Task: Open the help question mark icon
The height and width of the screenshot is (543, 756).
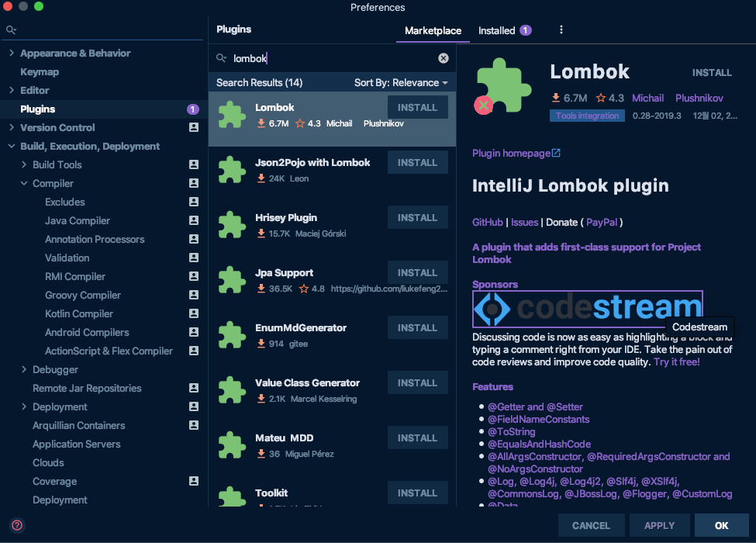Action: pos(17,525)
